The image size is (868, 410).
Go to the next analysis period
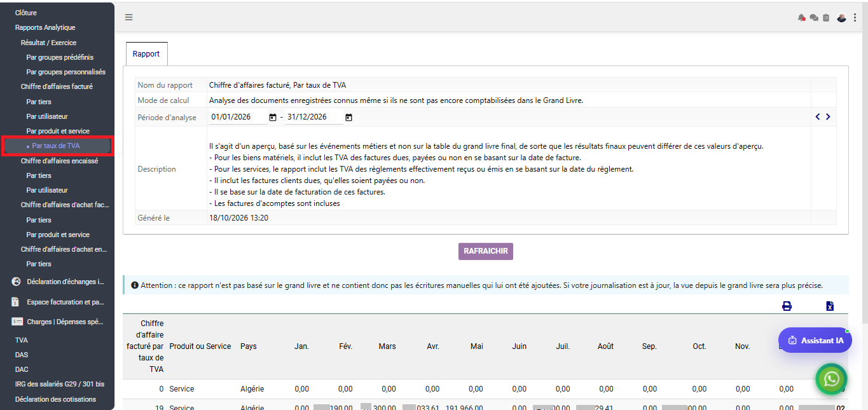pyautogui.click(x=828, y=116)
